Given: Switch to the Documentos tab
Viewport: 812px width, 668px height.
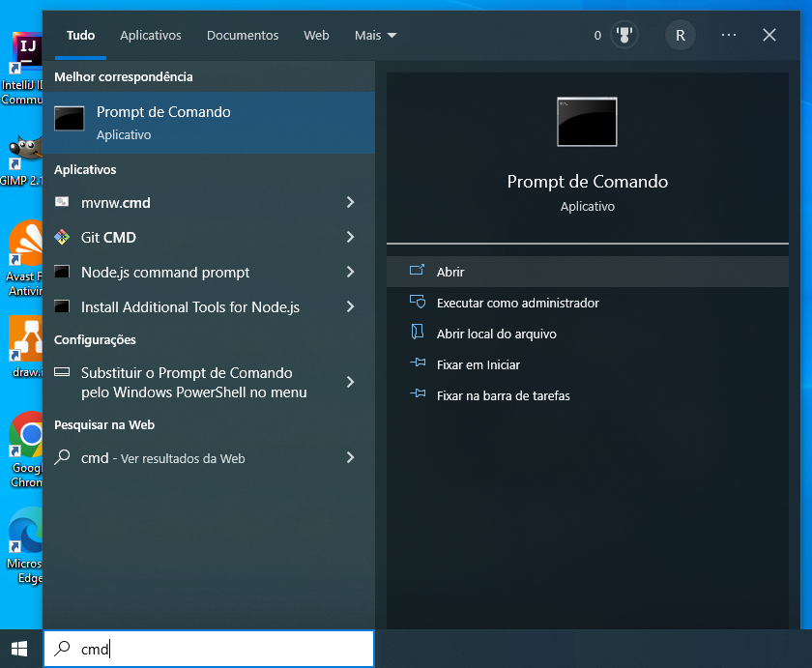Looking at the screenshot, I should [x=243, y=35].
